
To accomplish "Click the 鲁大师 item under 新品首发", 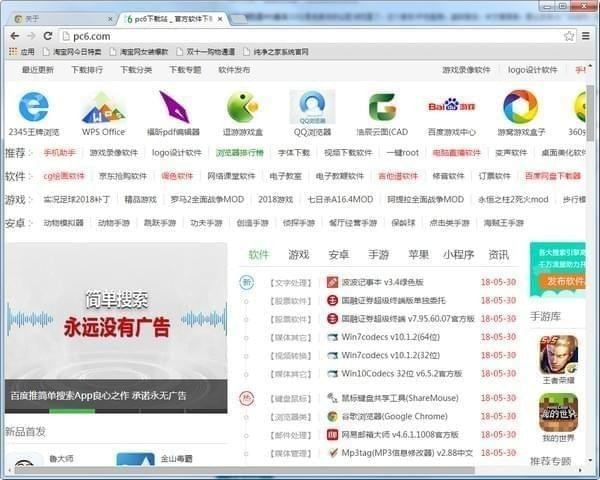I will tap(42, 459).
